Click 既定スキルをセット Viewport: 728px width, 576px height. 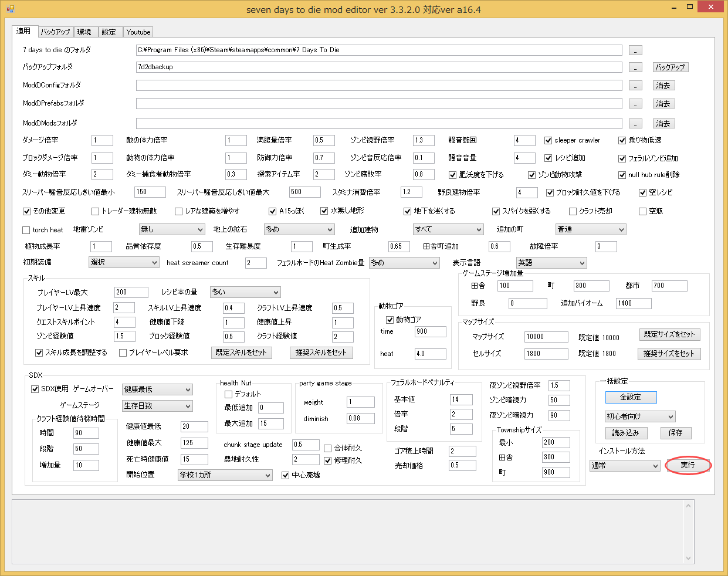241,353
